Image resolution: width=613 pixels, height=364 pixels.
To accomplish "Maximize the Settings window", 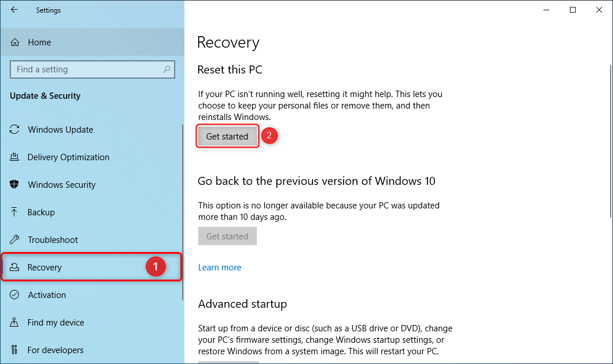I will click(573, 10).
